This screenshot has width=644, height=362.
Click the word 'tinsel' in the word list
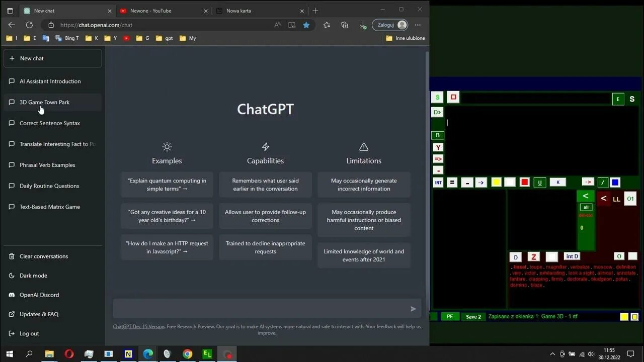coord(520,267)
